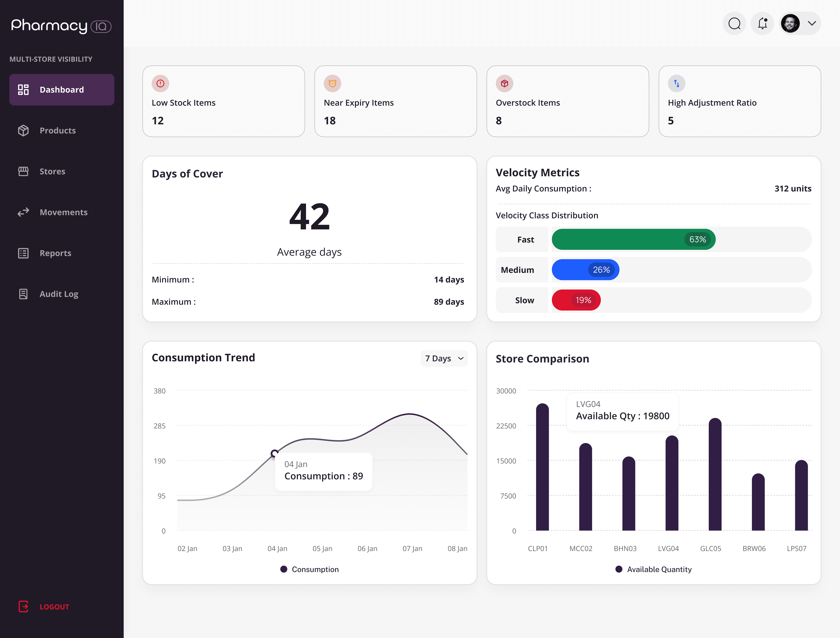840x638 pixels.
Task: Expand the profile menu chevron
Action: 812,23
